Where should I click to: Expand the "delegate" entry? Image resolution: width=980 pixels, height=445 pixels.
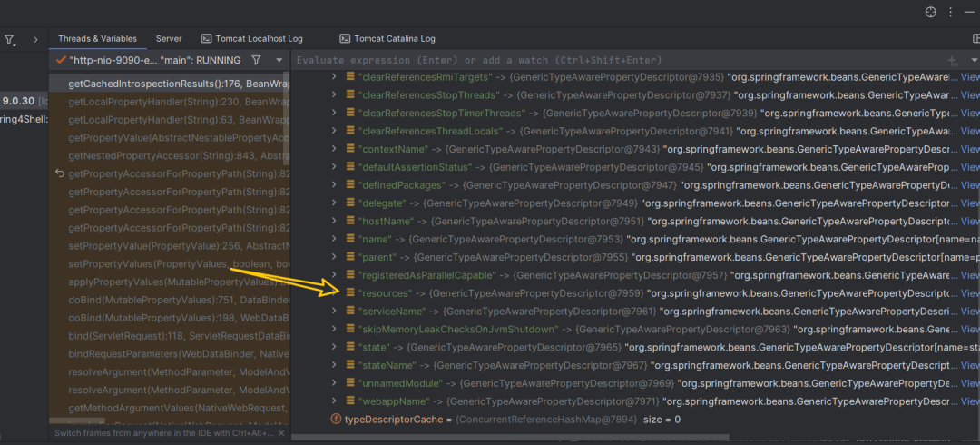(x=334, y=203)
